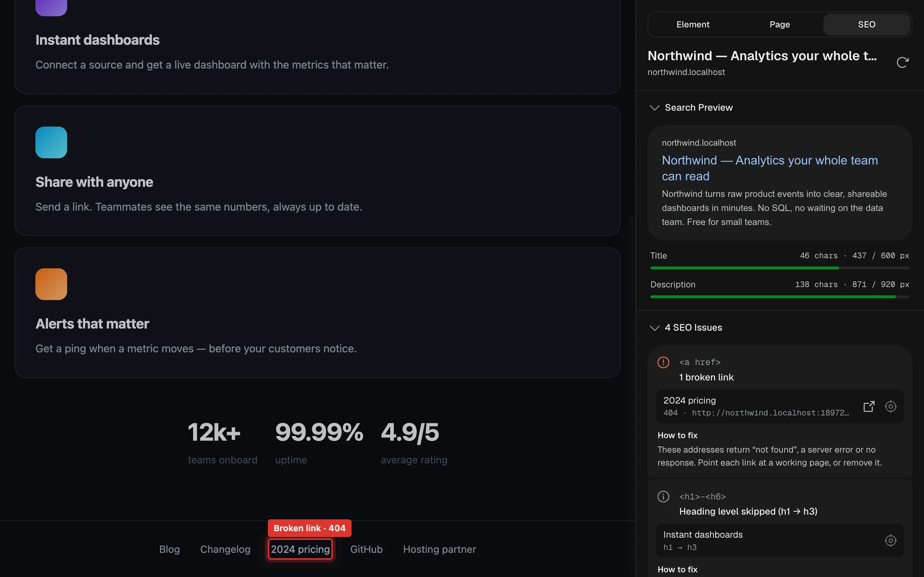Select the SEO tab

[x=866, y=25]
